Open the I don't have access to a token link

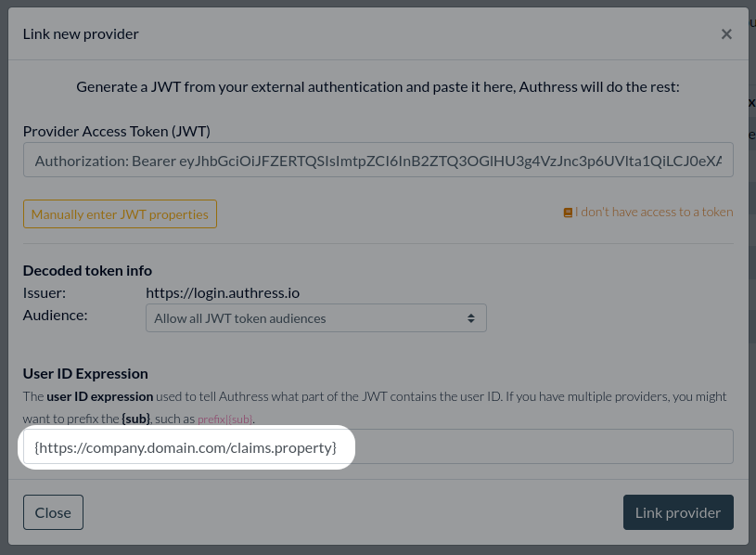pyautogui.click(x=654, y=212)
